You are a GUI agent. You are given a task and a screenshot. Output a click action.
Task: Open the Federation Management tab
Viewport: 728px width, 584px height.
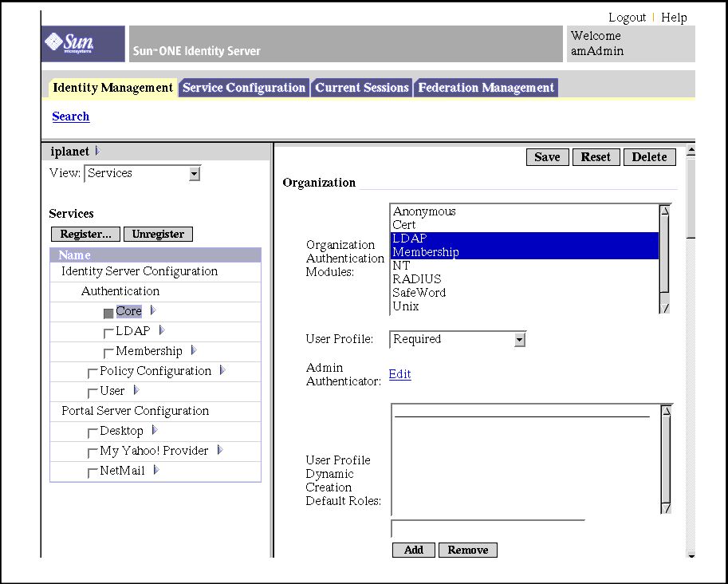(x=486, y=88)
